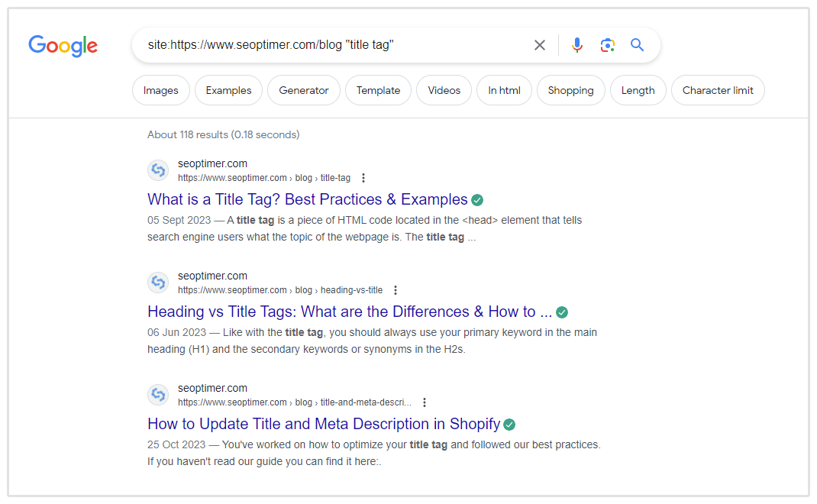The width and height of the screenshot is (817, 504).
Task: Open three-dot menu for heading-vs-title result
Action: click(x=396, y=290)
